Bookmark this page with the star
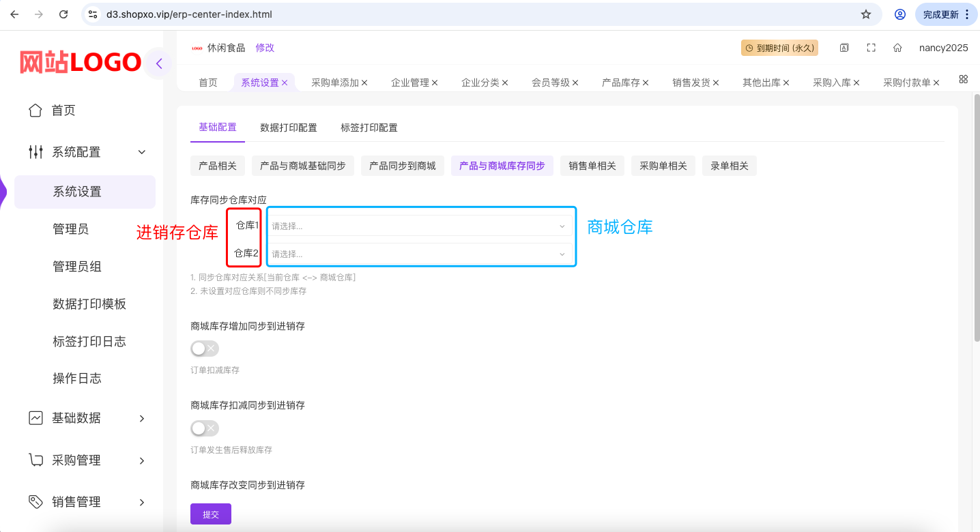980x532 pixels. click(866, 14)
